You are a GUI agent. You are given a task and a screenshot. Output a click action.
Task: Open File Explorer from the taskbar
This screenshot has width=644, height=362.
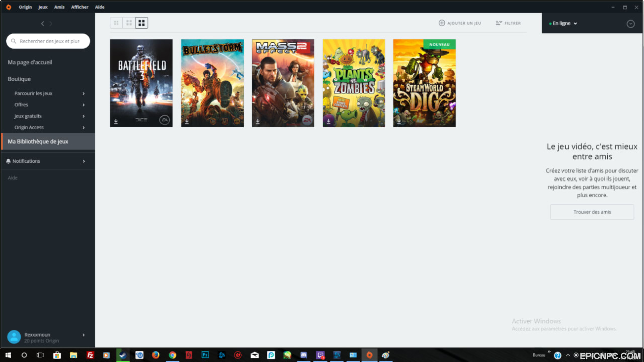(73, 355)
